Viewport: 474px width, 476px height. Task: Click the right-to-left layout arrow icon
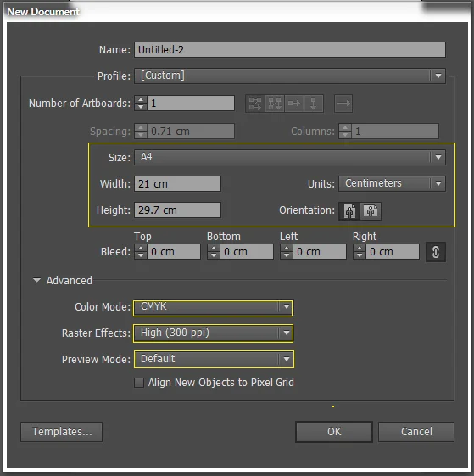point(343,104)
